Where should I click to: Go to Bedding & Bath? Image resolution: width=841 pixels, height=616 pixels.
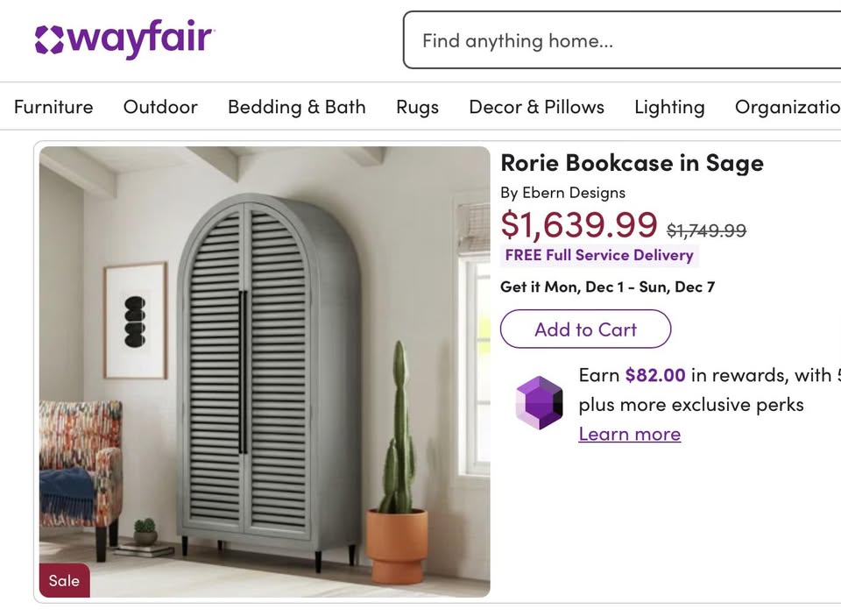pos(297,107)
